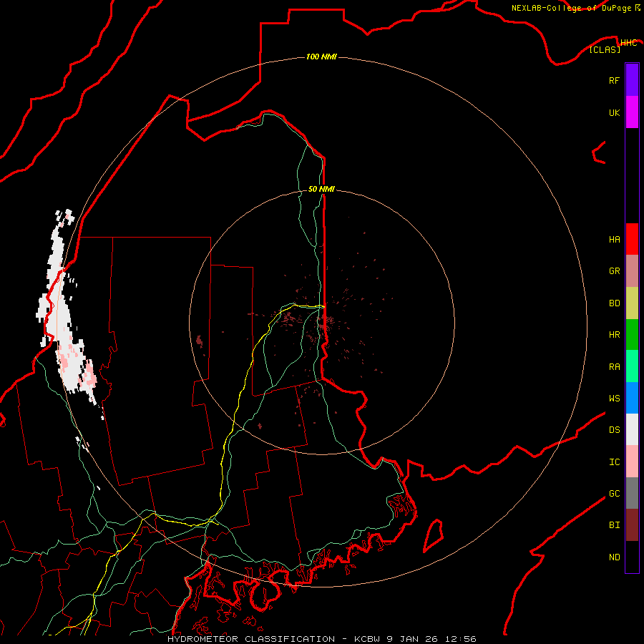Click the purple RF legend color swatch
644x644 pixels.
(632, 80)
